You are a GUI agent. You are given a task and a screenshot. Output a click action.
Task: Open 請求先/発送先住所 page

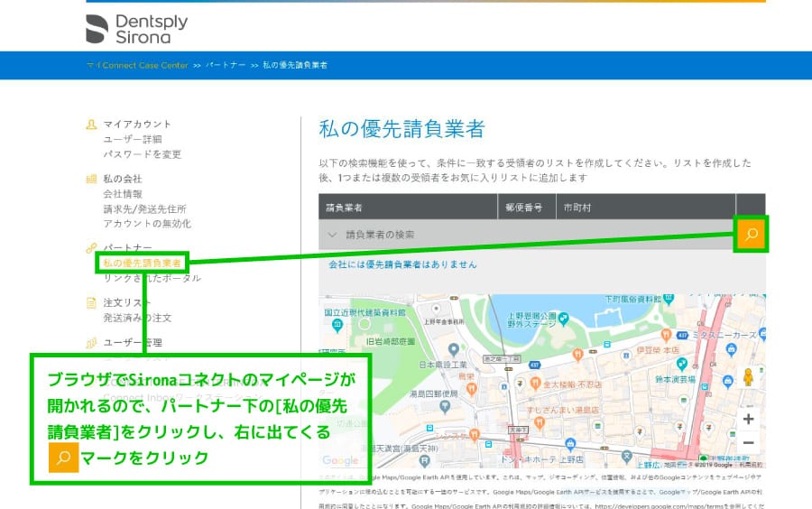click(144, 209)
